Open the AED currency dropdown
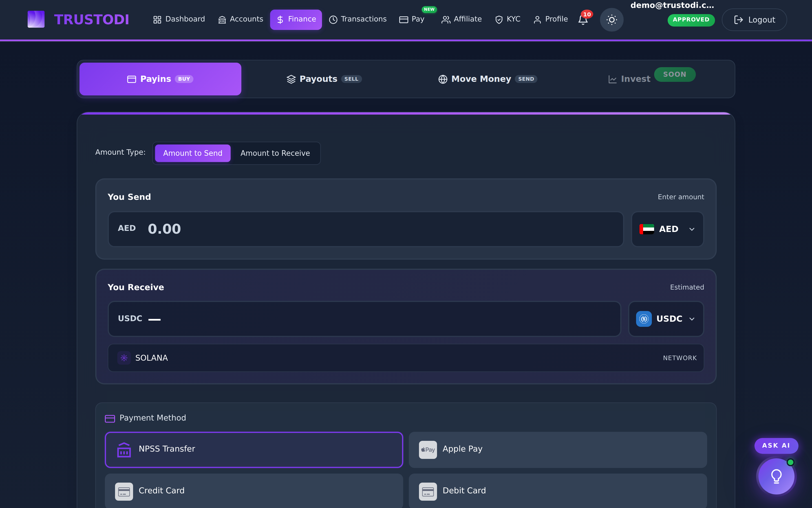The height and width of the screenshot is (508, 812). [x=667, y=229]
